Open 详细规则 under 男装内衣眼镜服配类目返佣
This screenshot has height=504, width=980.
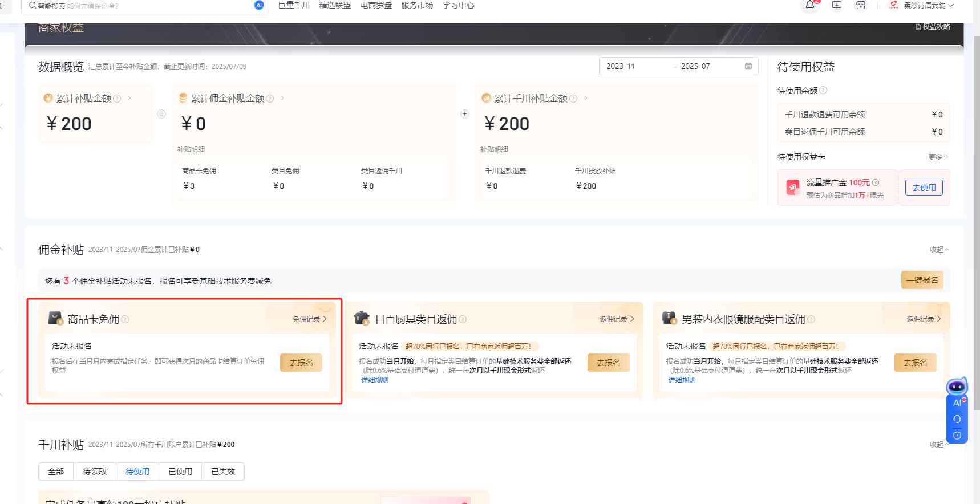point(682,380)
